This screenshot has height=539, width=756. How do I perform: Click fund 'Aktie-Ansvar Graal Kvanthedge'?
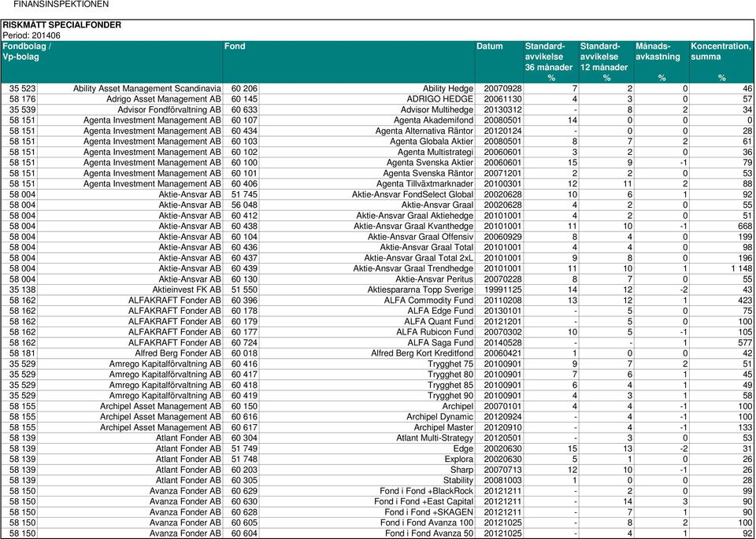pyautogui.click(x=413, y=227)
